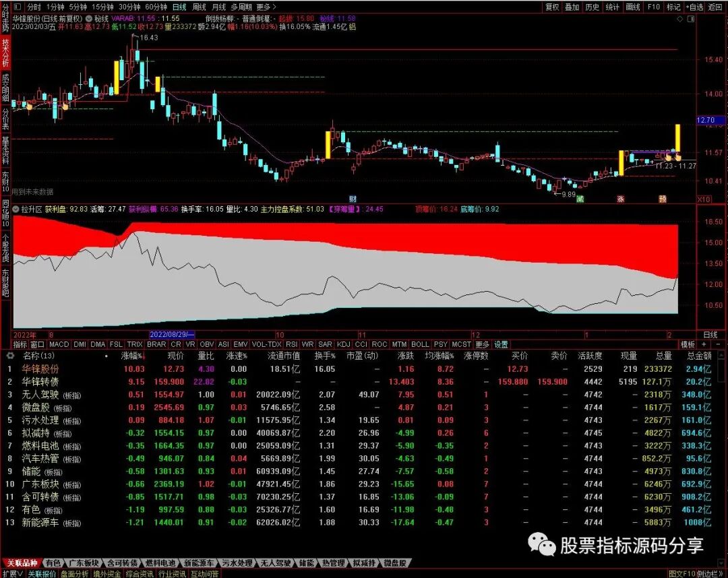Click the square panel icon at chart top-right
Image resolution: width=728 pixels, height=578 pixels.
(691, 19)
